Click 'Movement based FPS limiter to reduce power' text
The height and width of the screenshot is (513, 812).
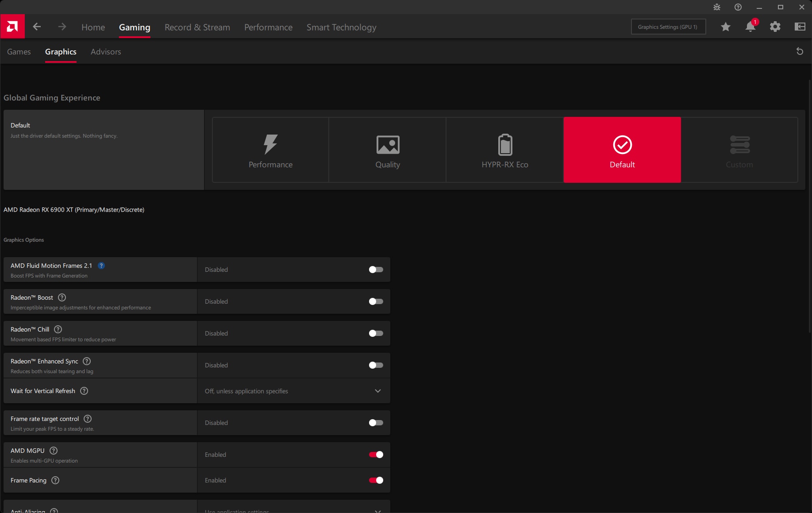[x=63, y=339]
